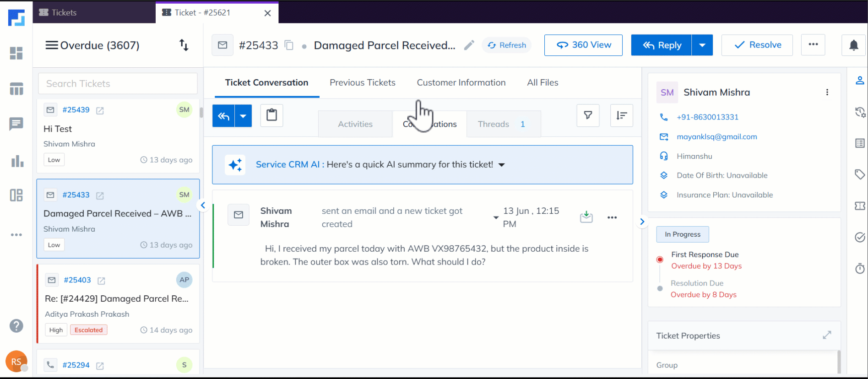Open the Reply dropdown arrow in header
This screenshot has height=379, width=868.
702,45
